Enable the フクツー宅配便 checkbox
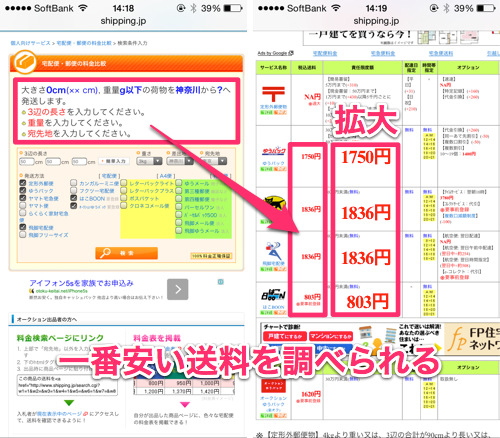 click(x=74, y=190)
